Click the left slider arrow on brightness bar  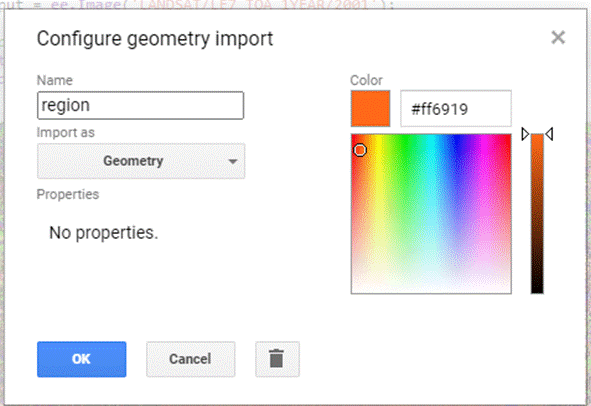[x=525, y=134]
